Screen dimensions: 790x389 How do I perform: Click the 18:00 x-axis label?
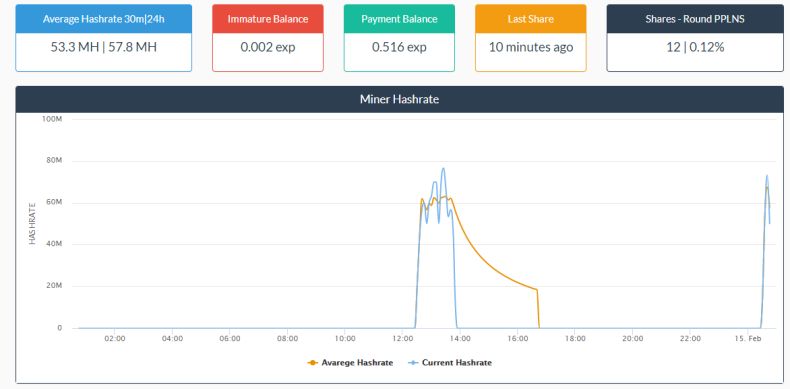point(575,339)
